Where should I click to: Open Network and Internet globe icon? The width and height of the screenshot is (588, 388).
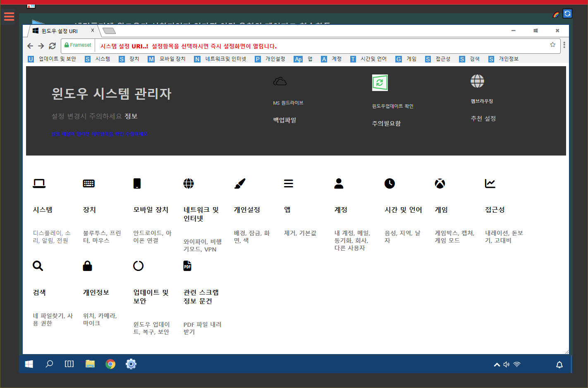click(x=189, y=183)
